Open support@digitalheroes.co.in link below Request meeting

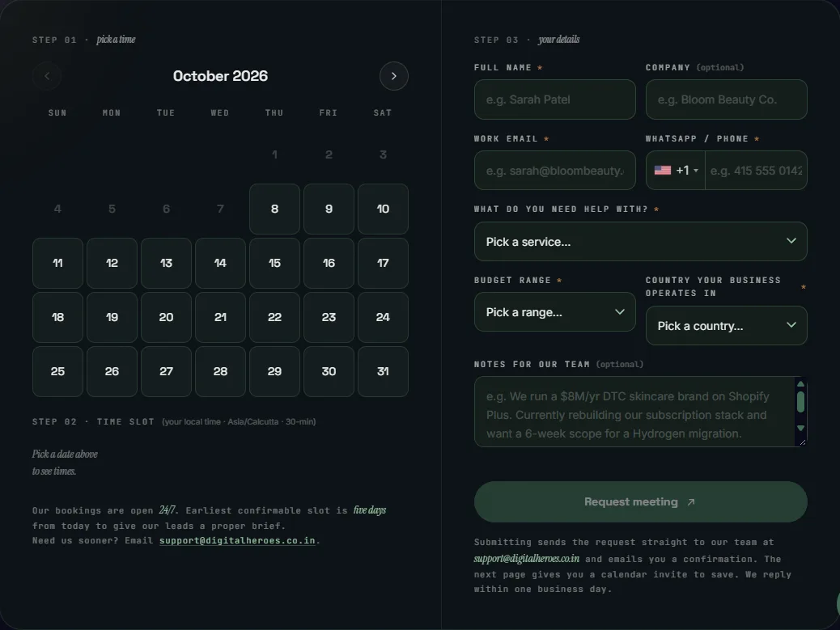(x=526, y=558)
